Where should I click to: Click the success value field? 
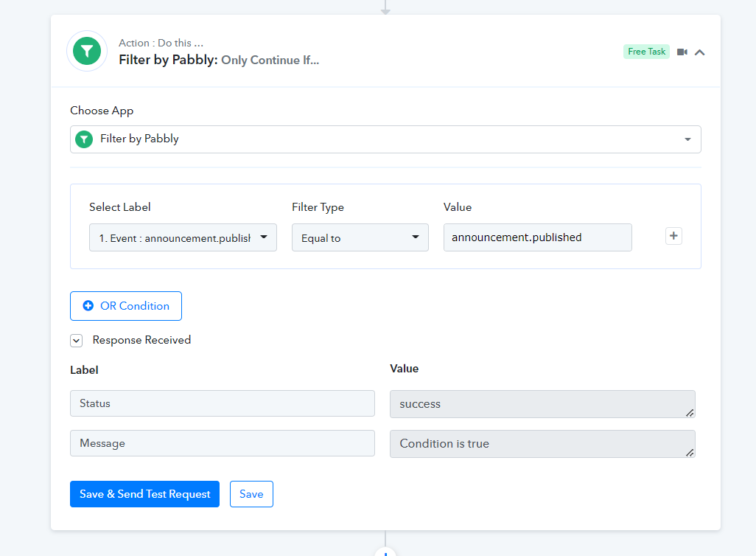click(542, 404)
